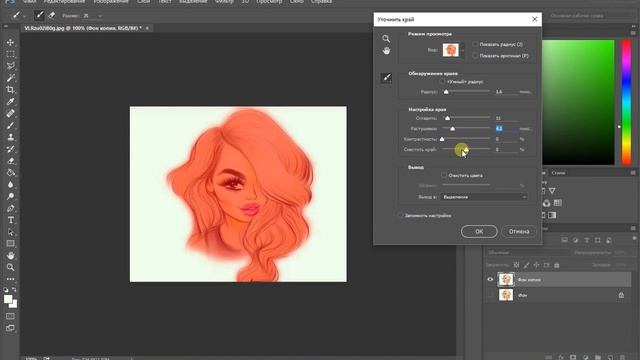640x360 pixels.
Task: Show the Фон layer visibility box
Action: 490,295
